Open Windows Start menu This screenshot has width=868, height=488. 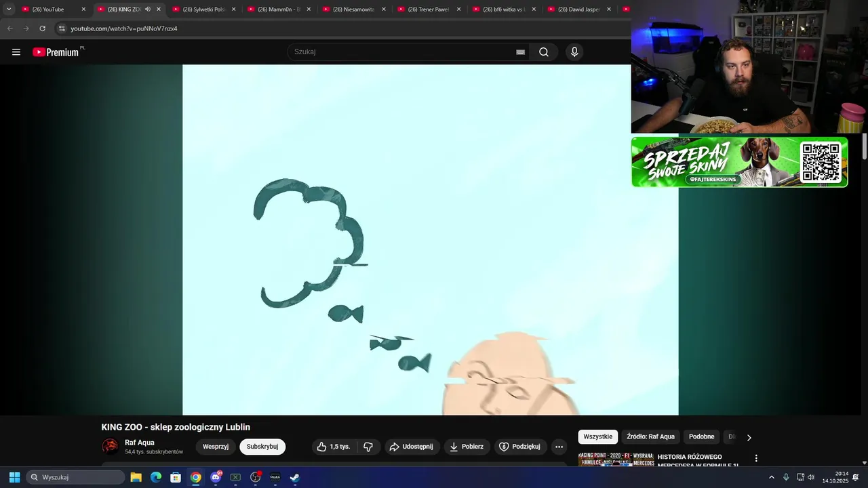(x=14, y=477)
